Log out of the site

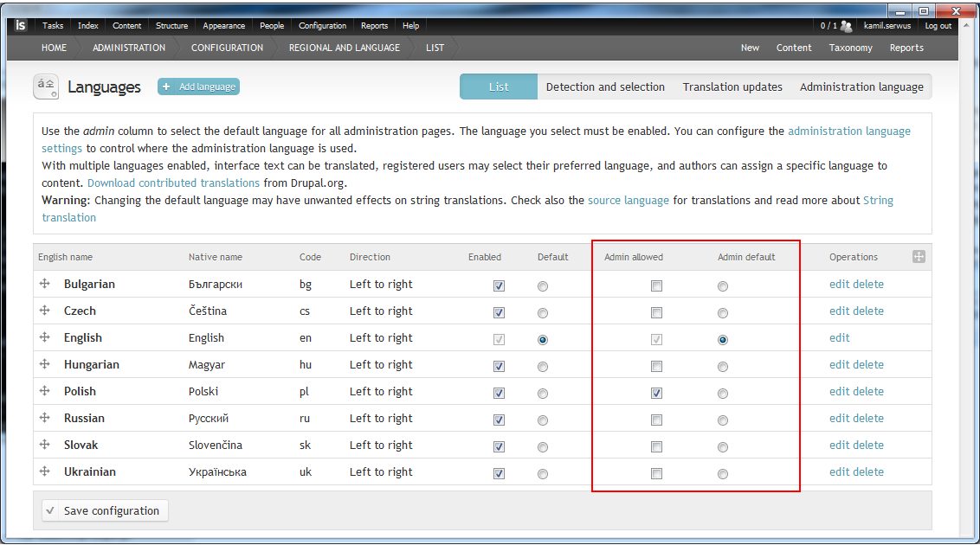pyautogui.click(x=938, y=26)
